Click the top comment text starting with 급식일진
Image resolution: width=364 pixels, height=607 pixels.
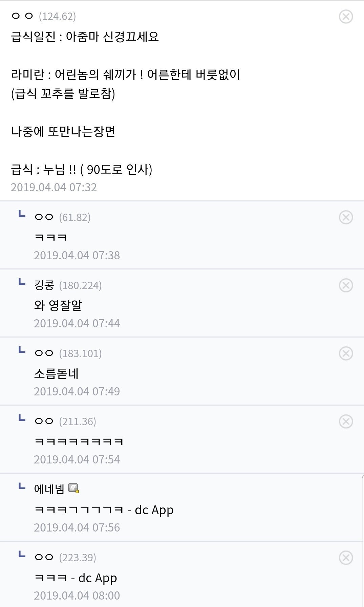point(85,37)
